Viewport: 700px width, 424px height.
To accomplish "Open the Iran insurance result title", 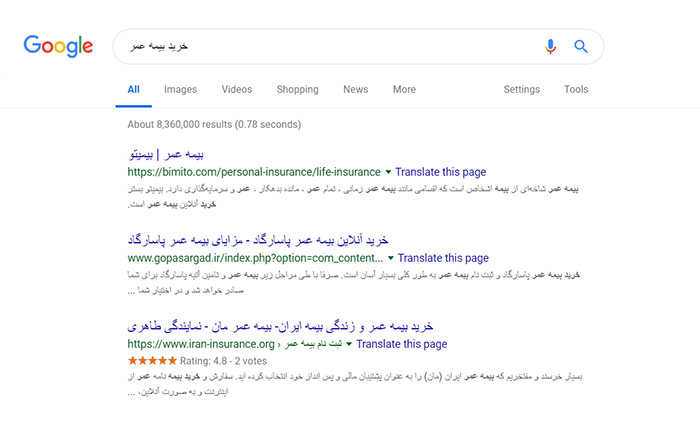I will click(x=280, y=327).
